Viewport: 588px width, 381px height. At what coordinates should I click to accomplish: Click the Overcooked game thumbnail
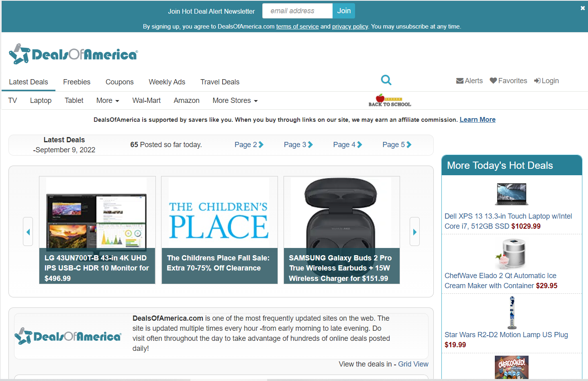(x=512, y=367)
